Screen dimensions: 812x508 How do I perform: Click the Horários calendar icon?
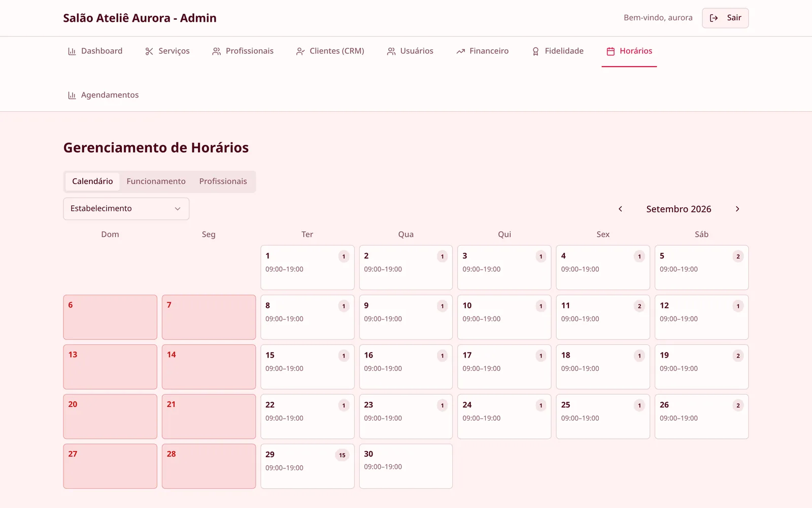[x=611, y=51]
